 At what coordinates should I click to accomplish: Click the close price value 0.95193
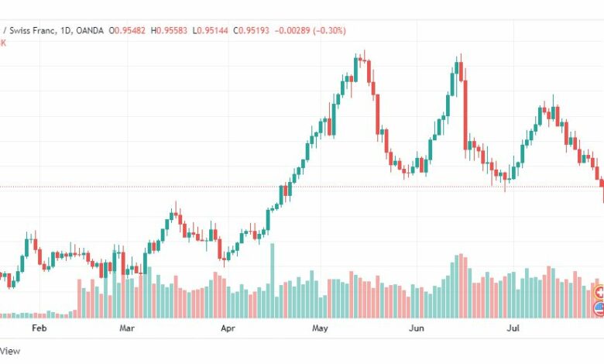tap(253, 30)
